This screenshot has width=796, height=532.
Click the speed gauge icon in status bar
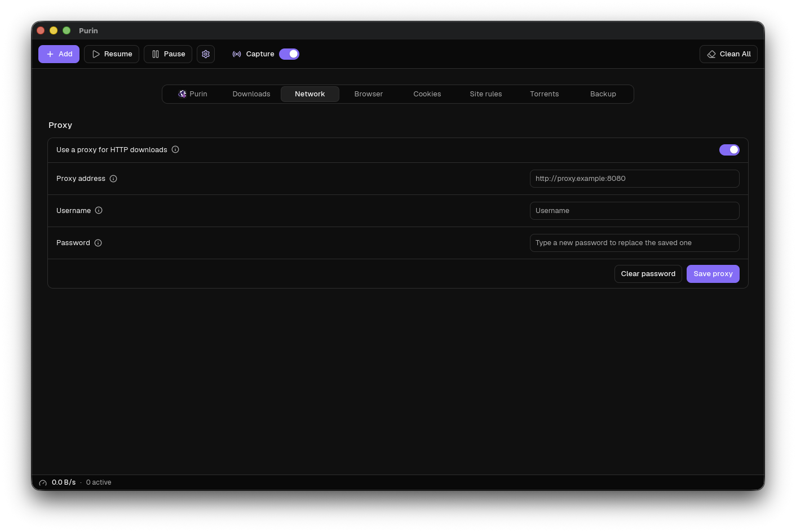click(43, 483)
